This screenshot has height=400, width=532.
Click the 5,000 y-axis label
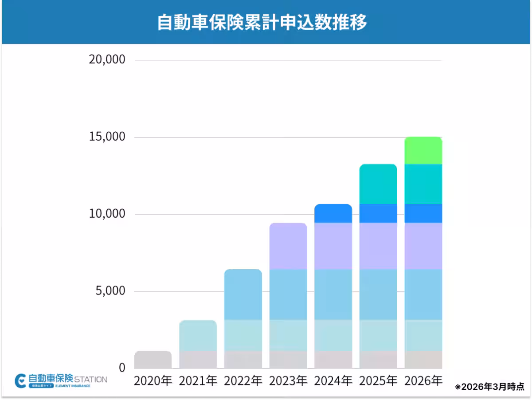pyautogui.click(x=110, y=291)
